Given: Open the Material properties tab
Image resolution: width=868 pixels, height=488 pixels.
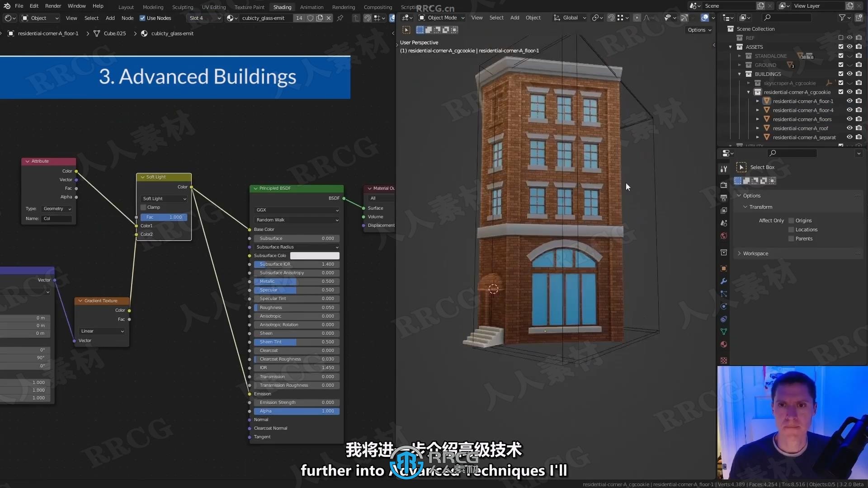Looking at the screenshot, I should click(724, 344).
